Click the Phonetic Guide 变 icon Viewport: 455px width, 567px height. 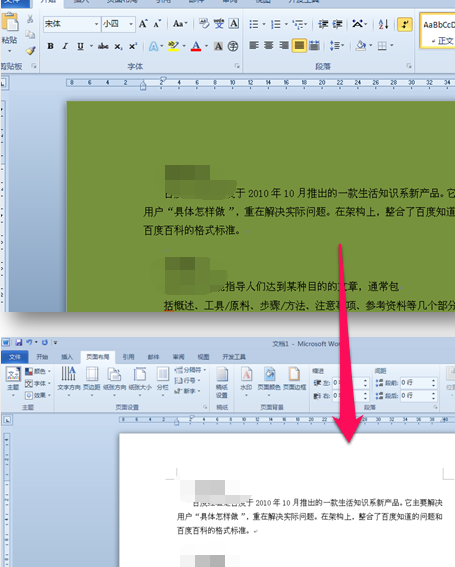click(219, 24)
